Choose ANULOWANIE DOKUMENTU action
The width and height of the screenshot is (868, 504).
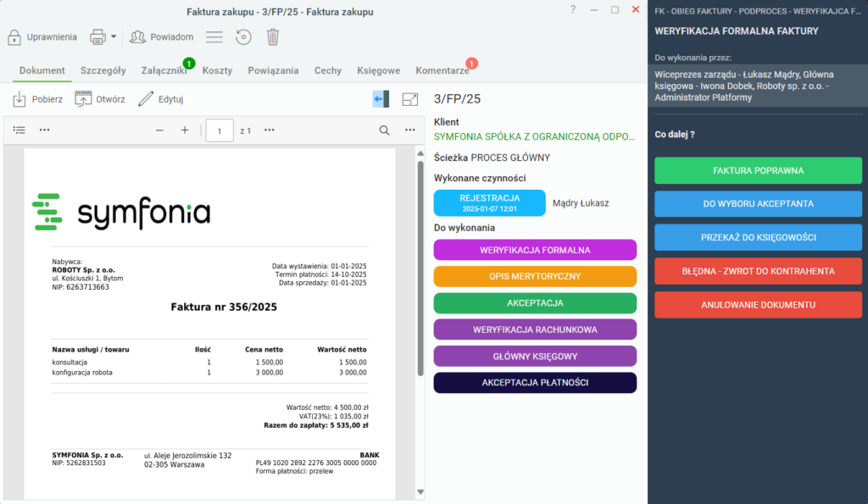click(758, 305)
